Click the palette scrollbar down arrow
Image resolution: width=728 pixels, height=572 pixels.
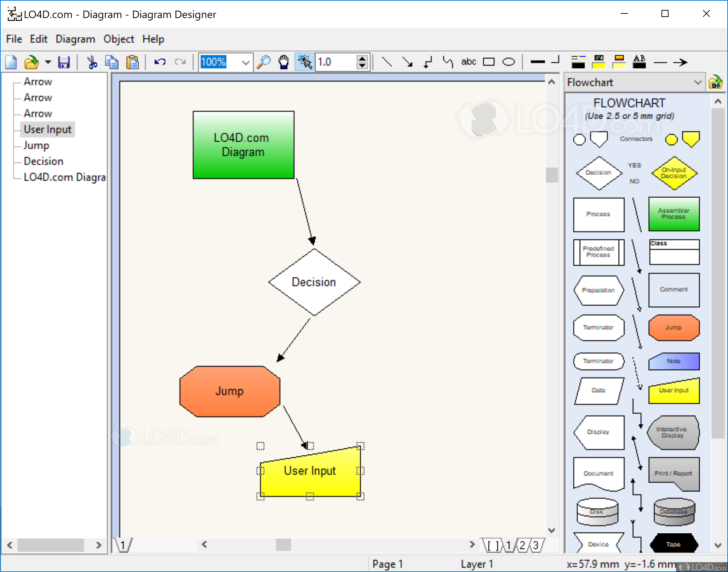point(718,545)
